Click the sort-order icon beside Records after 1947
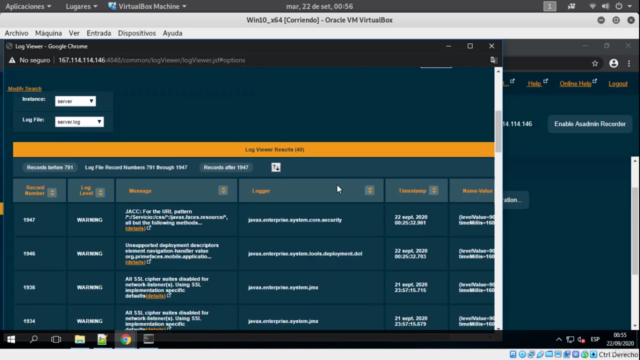The height and width of the screenshot is (360, 640). [276, 167]
